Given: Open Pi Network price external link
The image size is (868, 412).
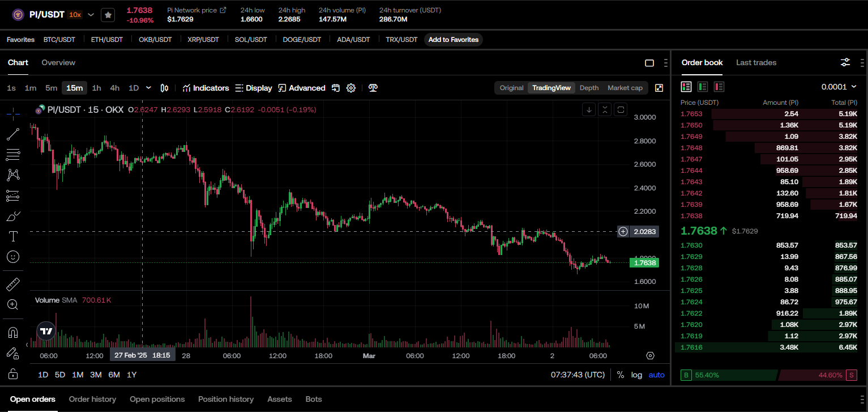Looking at the screenshot, I should pyautogui.click(x=223, y=10).
